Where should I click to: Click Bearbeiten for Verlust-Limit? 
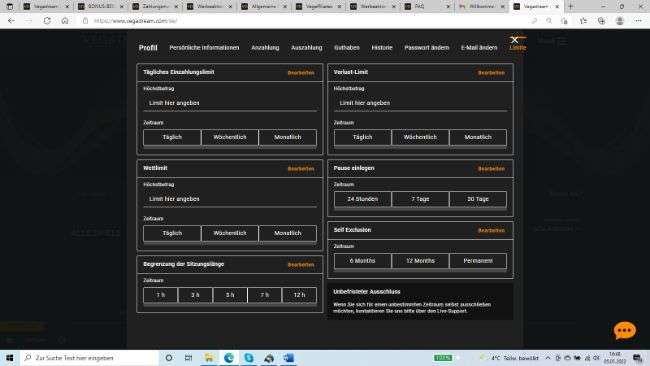pyautogui.click(x=491, y=73)
